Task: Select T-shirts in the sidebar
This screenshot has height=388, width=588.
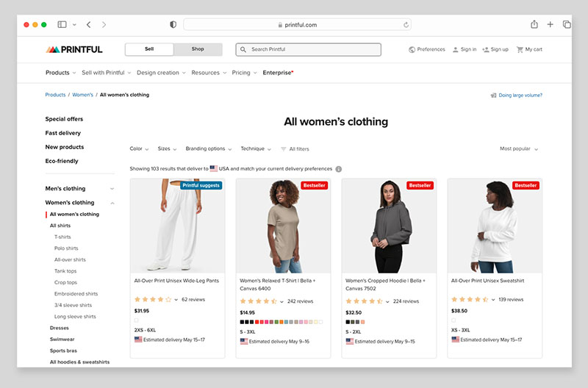Action: (x=62, y=237)
